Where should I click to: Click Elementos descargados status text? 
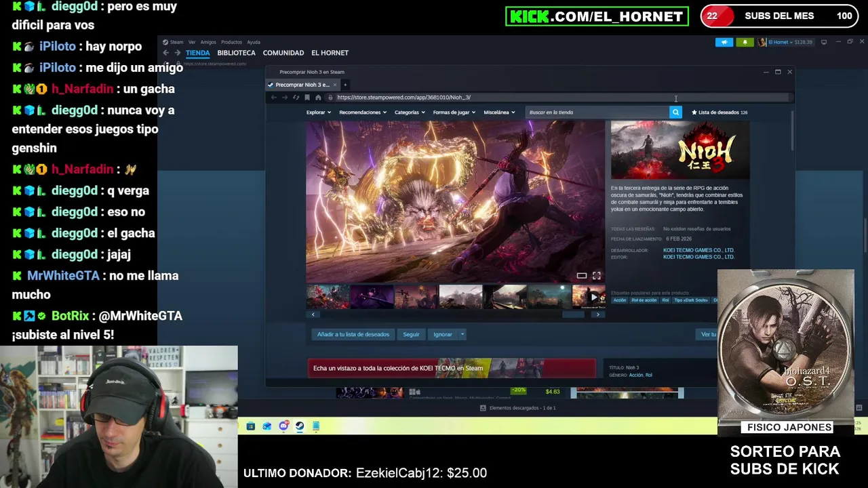(x=522, y=408)
